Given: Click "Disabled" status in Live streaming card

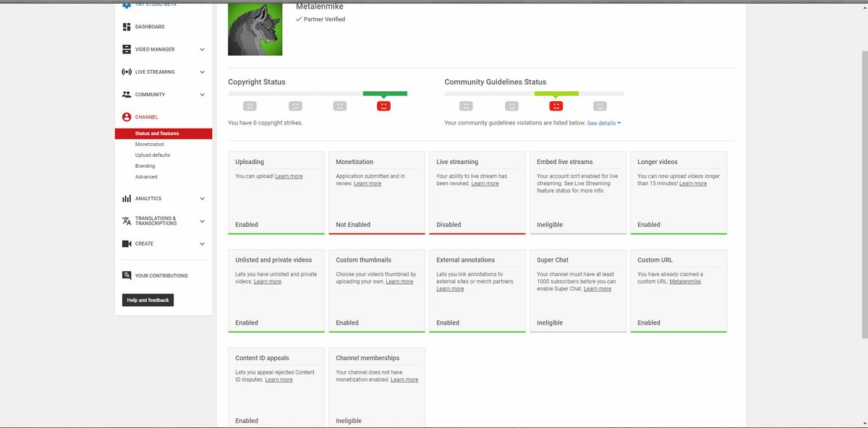Looking at the screenshot, I should click(448, 225).
